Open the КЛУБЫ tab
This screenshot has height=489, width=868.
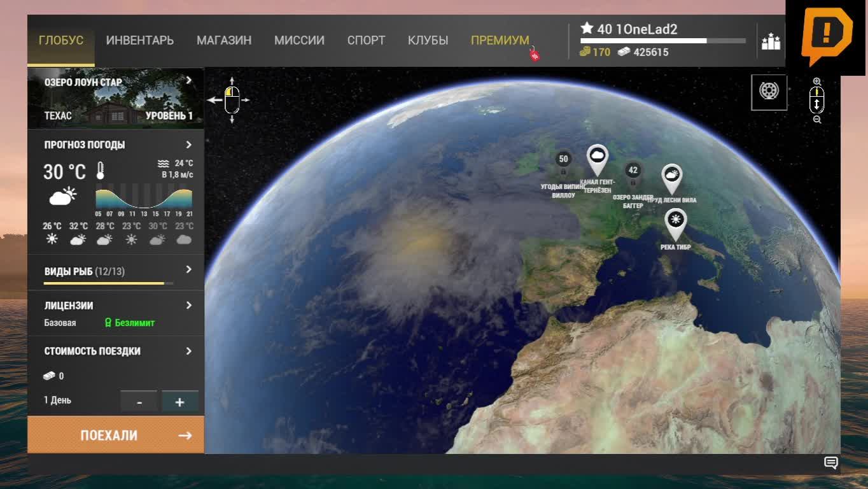428,41
